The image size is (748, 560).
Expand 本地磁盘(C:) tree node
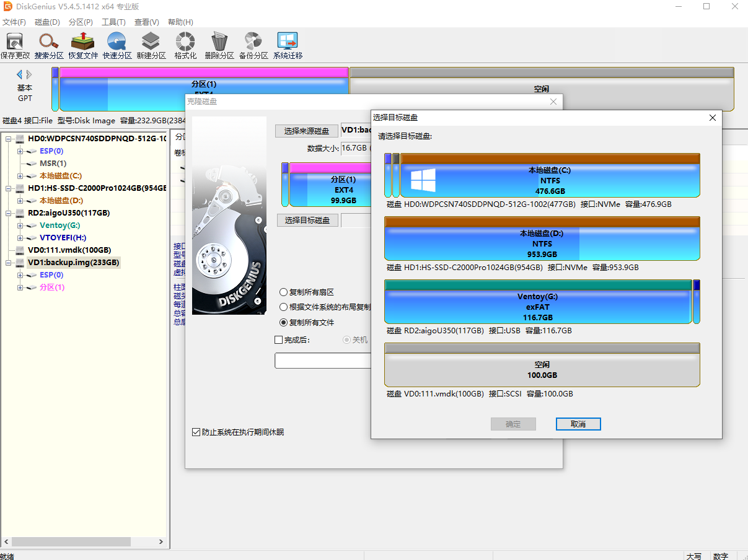pos(20,176)
